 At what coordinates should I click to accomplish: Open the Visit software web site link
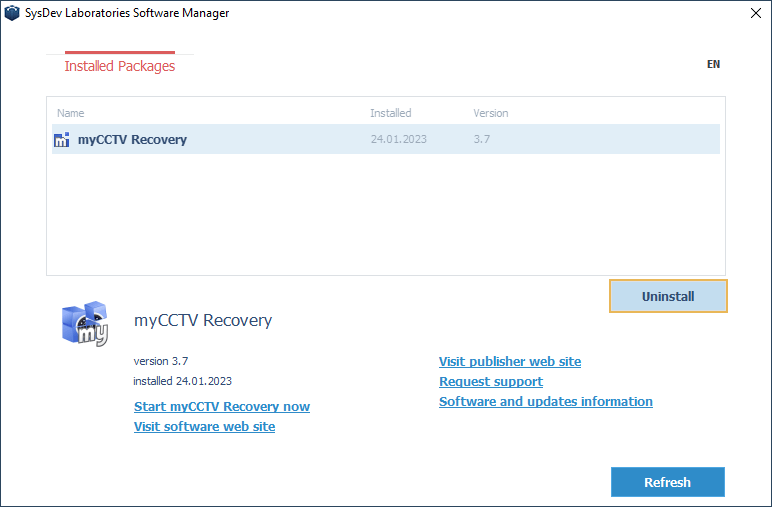(x=204, y=426)
